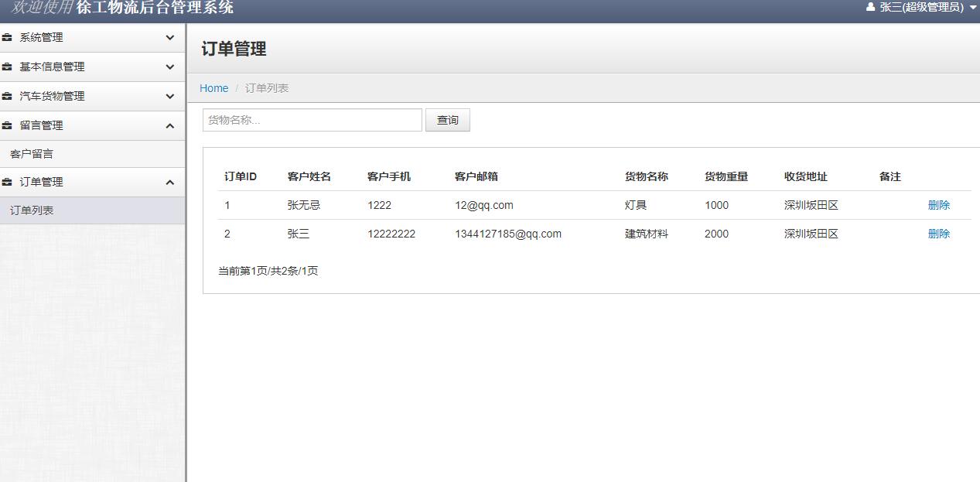The width and height of the screenshot is (980, 482).
Task: Click the 查询 search button
Action: coord(448,119)
